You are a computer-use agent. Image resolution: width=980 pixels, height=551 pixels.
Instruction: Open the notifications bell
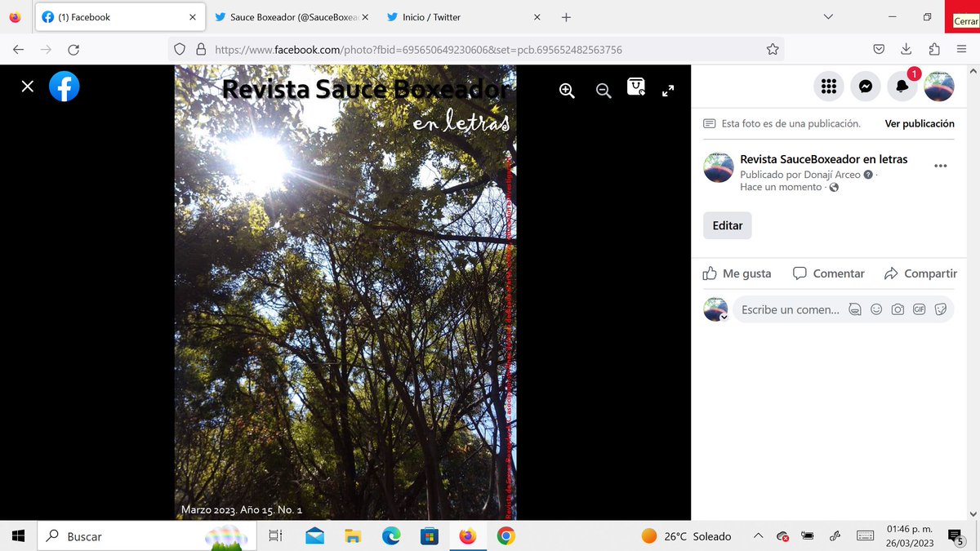[902, 87]
